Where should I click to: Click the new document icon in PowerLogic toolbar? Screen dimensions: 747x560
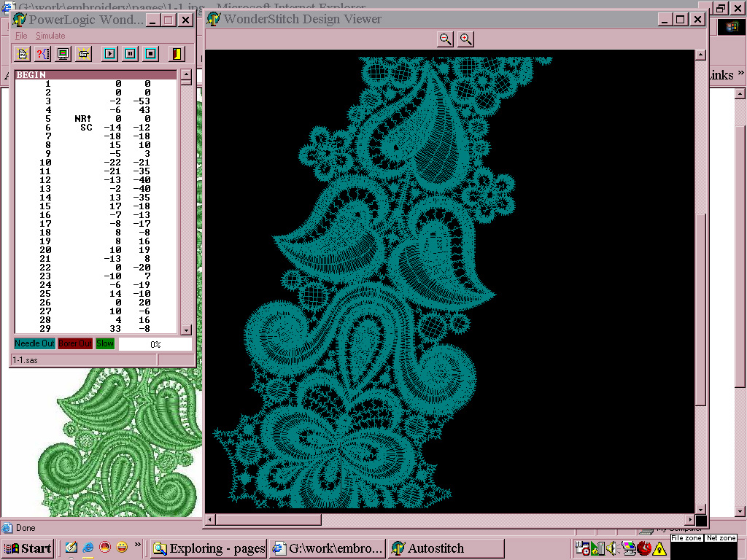(23, 53)
